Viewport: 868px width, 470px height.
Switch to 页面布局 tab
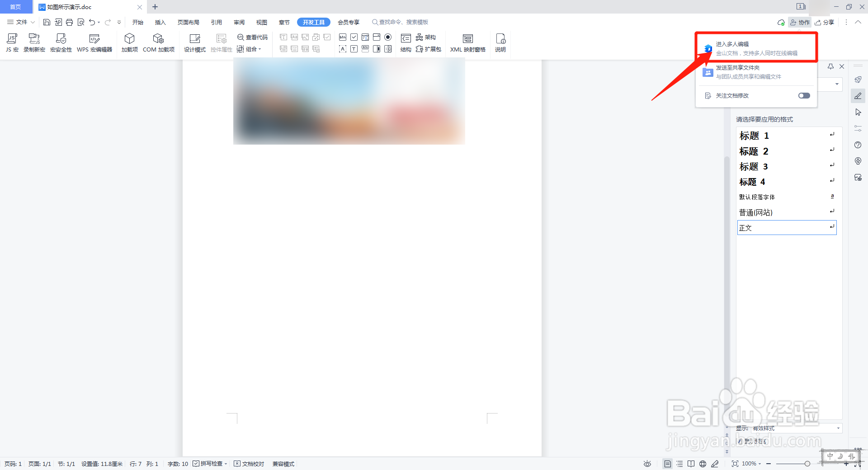pos(189,22)
